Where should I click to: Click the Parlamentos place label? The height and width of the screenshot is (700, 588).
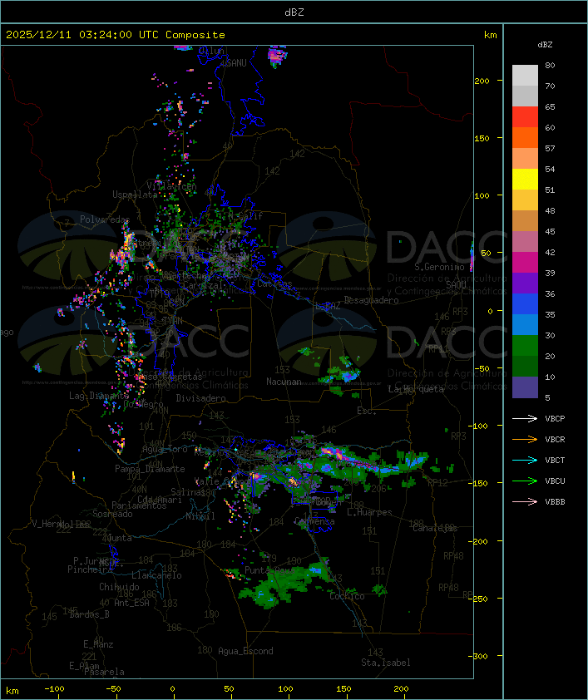139,505
